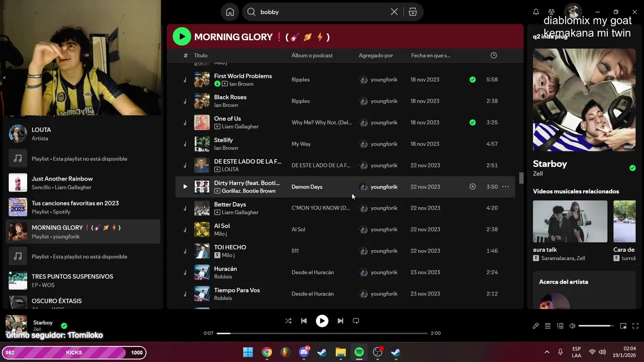The width and height of the screenshot is (644, 362).
Task: Open LOUTA artist in library sidebar
Action: pyautogui.click(x=83, y=134)
